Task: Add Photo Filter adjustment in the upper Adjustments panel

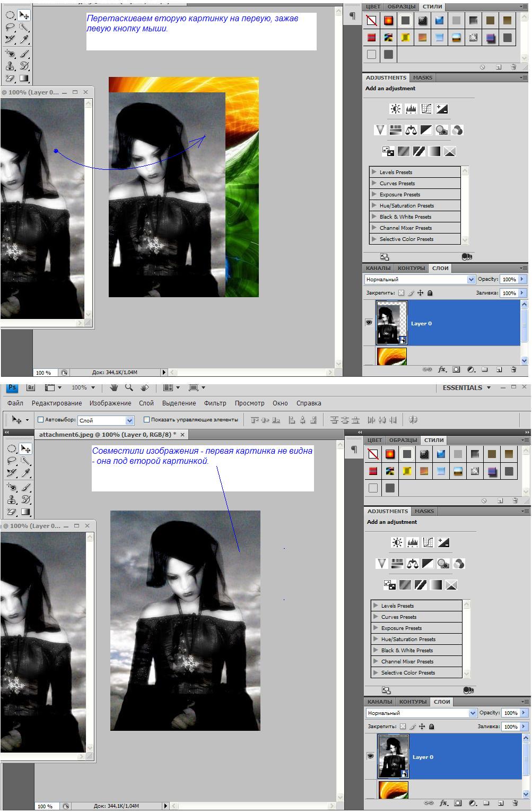Action: pos(441,130)
